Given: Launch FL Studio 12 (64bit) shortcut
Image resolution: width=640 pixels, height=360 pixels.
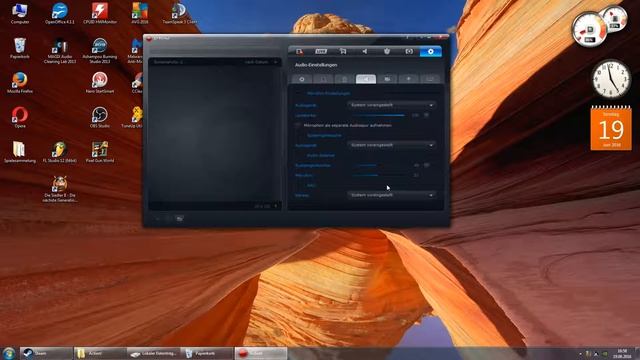Looking at the screenshot, I should 60,152.
